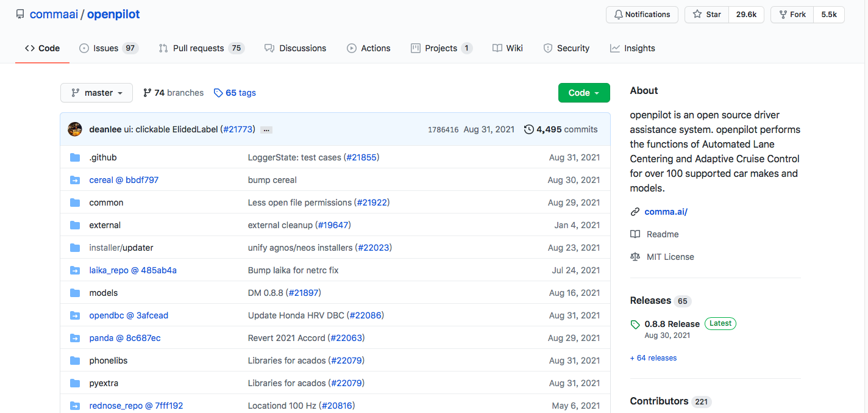Click the Readme book icon
Screen dimensions: 868x413
pyautogui.click(x=635, y=234)
